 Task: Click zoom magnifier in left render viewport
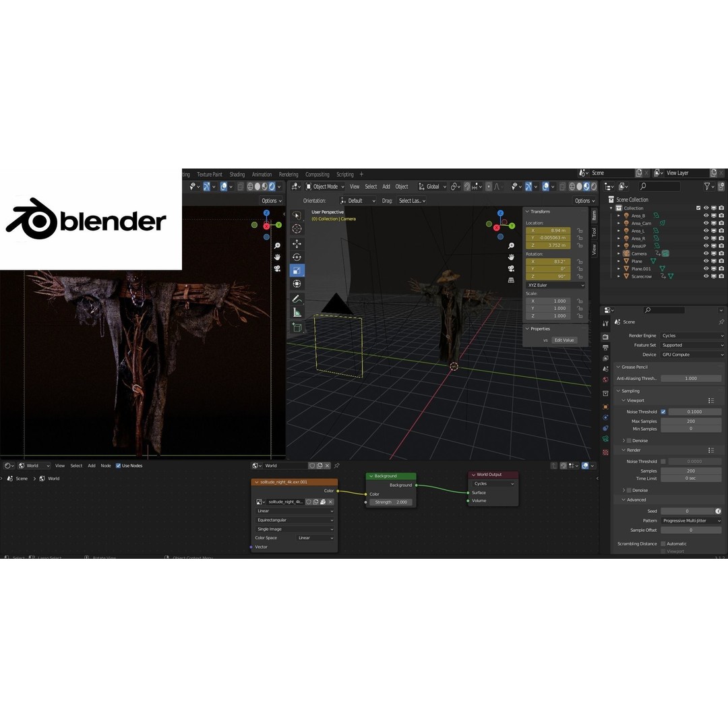coord(277,246)
